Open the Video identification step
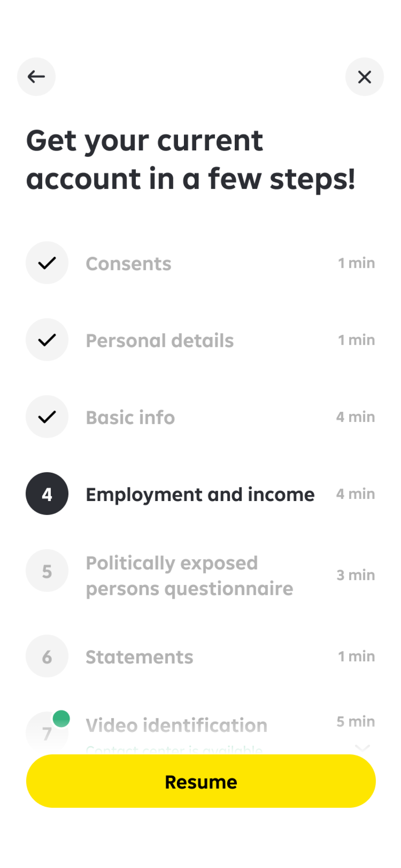Viewport: 401px width, 868px height. 176,725
